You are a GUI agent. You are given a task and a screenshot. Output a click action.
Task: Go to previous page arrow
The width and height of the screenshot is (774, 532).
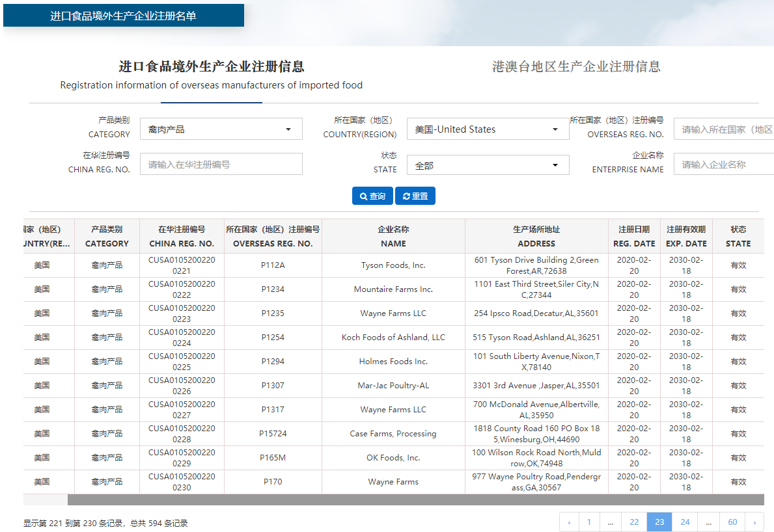[569, 522]
